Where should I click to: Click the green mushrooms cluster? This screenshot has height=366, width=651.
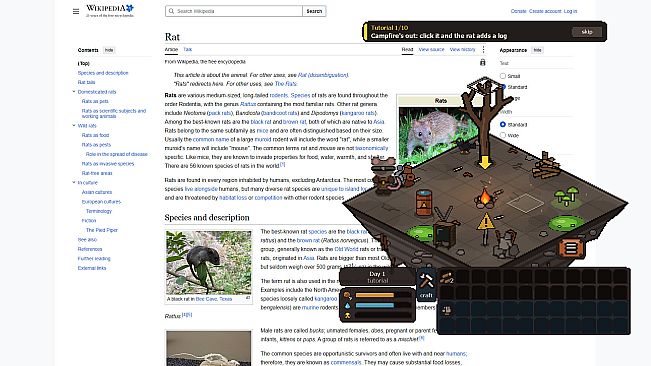point(567,196)
